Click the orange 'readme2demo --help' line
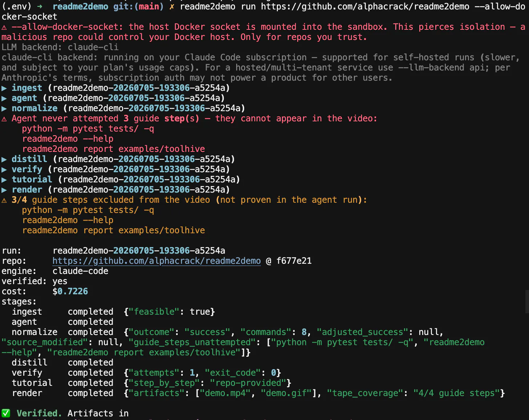Image resolution: width=529 pixels, height=420 pixels. point(68,220)
